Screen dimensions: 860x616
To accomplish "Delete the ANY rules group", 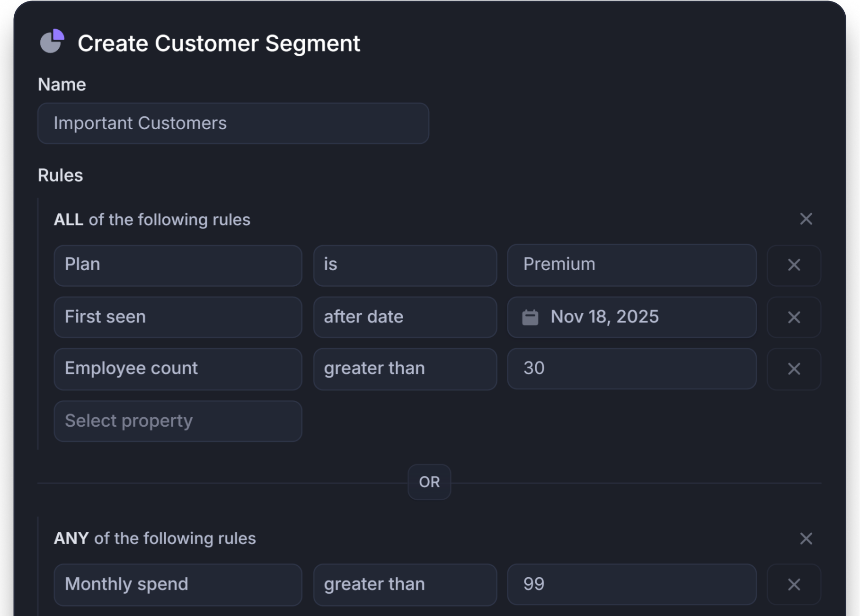I will click(806, 539).
